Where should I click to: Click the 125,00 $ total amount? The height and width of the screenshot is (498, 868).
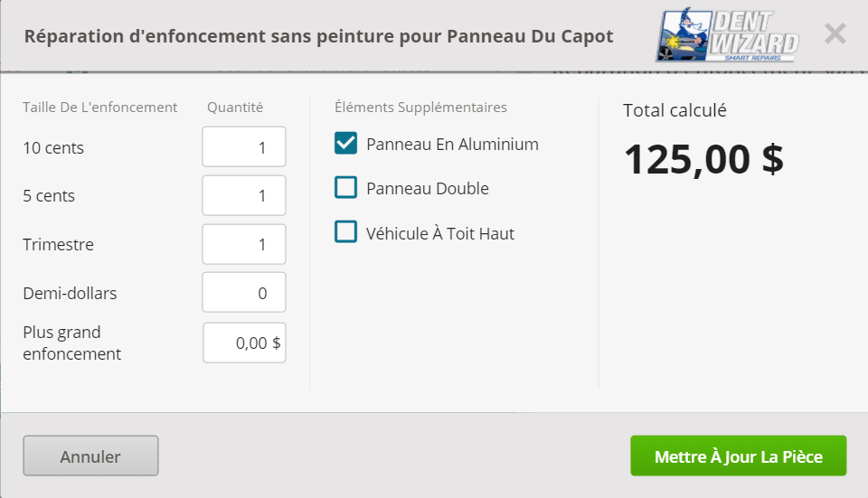click(704, 159)
